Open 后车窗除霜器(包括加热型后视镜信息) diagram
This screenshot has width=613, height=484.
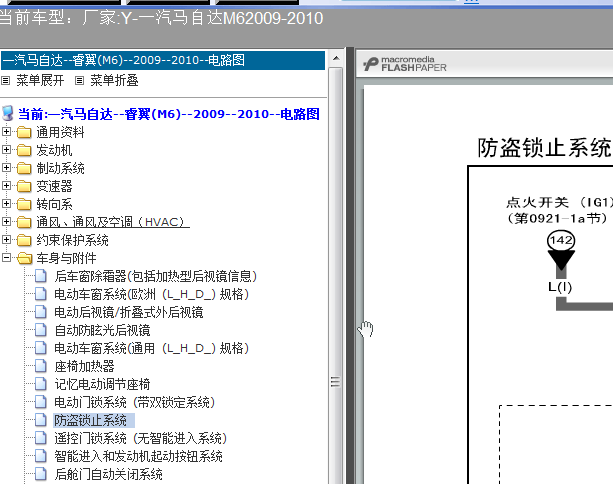pyautogui.click(x=156, y=276)
